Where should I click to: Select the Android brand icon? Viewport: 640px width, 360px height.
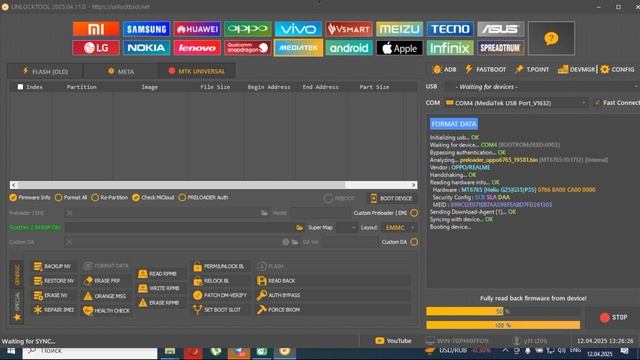point(349,48)
